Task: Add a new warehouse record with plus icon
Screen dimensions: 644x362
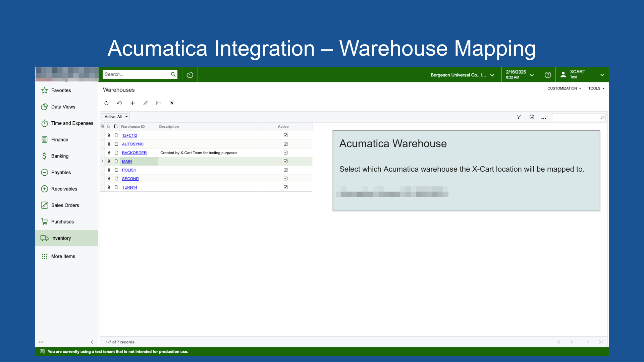Action: [132, 103]
